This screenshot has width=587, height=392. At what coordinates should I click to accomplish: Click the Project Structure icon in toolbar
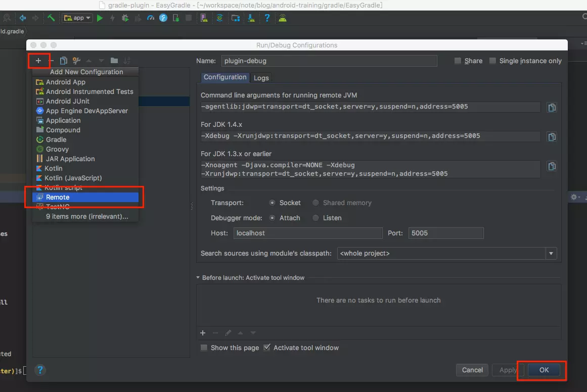tap(236, 18)
